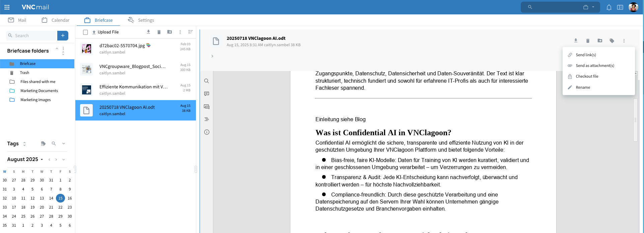Image resolution: width=644 pixels, height=233 pixels.
Task: Choose Checkout file from menu
Action: [599, 76]
